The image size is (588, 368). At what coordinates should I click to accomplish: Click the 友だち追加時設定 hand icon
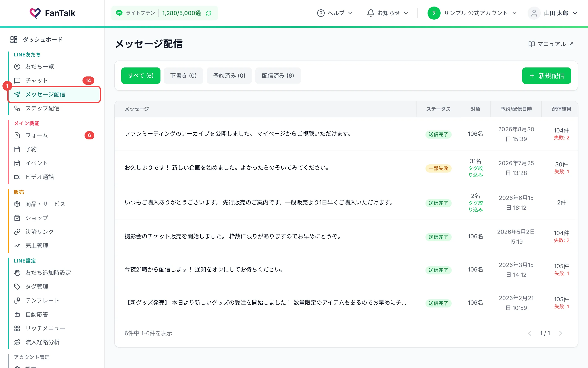click(x=17, y=272)
